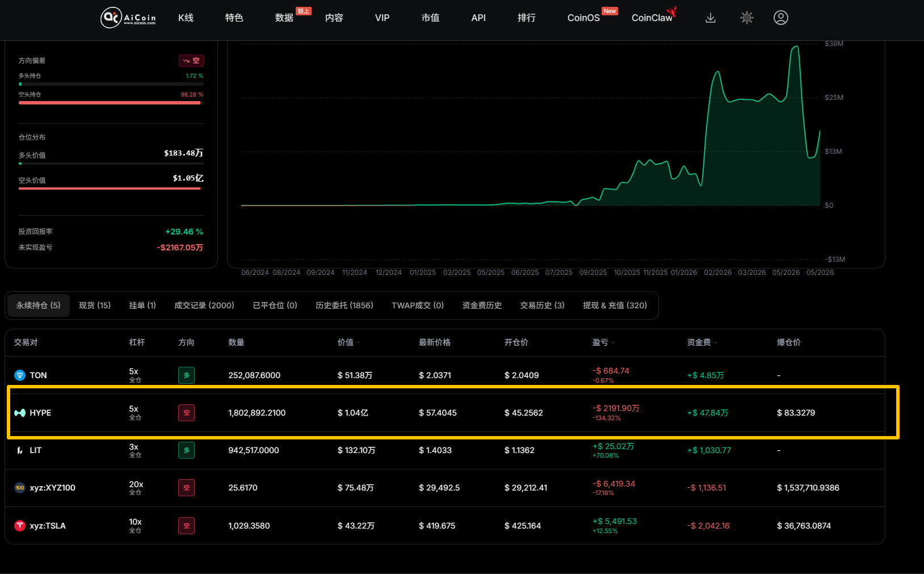The height and width of the screenshot is (574, 924).
Task: Click TON funding fee +$ 4.85万
Action: click(705, 375)
